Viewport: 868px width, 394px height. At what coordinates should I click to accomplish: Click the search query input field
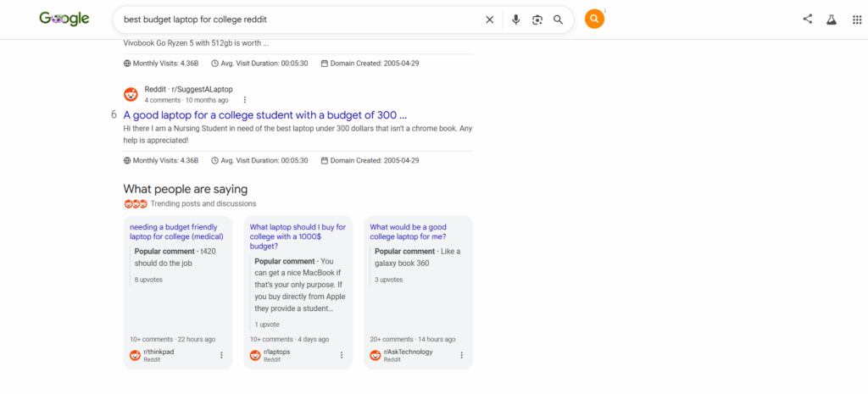[x=299, y=20]
